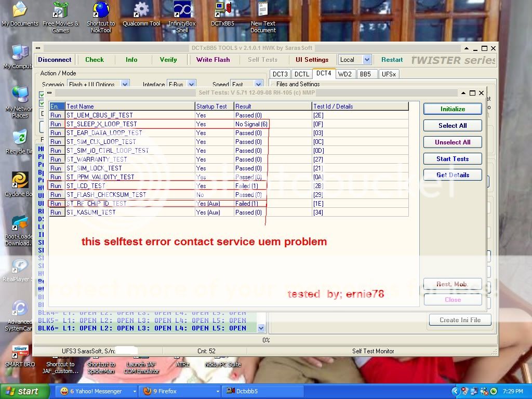Select the Recycle Bin icon
Viewport: 532px width, 399px height.
(20, 142)
